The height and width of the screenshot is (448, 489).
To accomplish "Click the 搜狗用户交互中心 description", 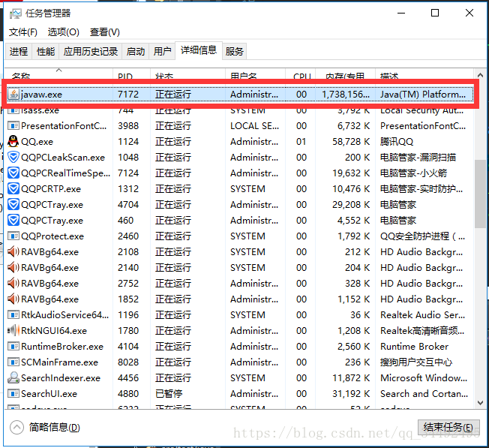I will click(416, 362).
